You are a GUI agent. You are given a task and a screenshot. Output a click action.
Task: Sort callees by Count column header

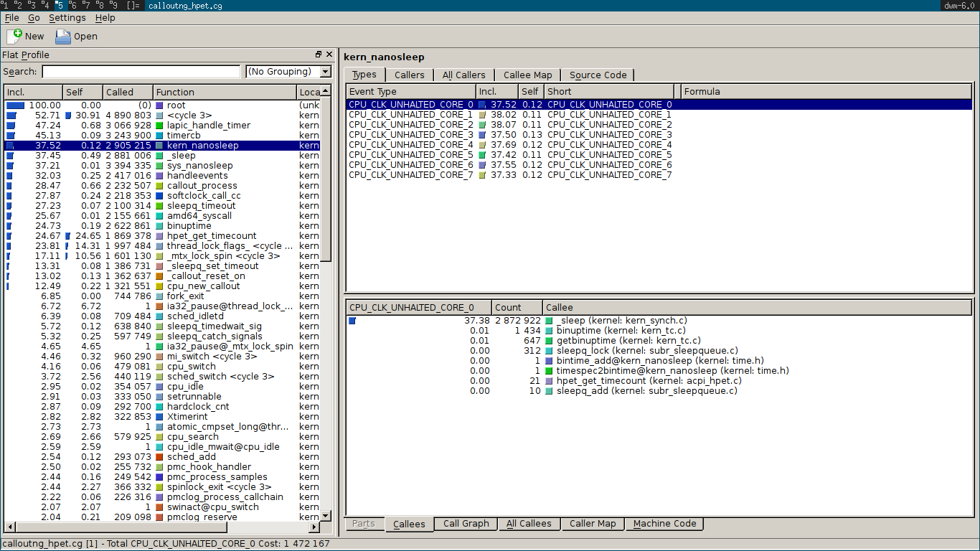click(508, 307)
